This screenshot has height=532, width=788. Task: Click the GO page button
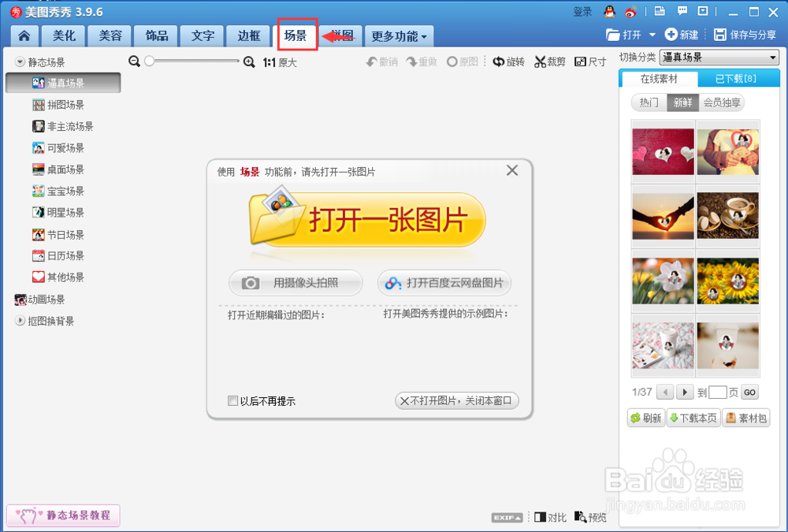pyautogui.click(x=750, y=392)
